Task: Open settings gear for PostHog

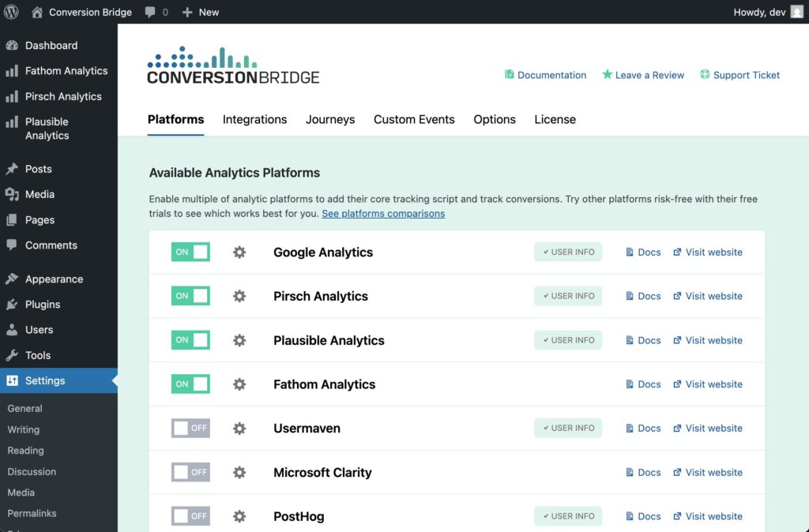Action: point(239,516)
